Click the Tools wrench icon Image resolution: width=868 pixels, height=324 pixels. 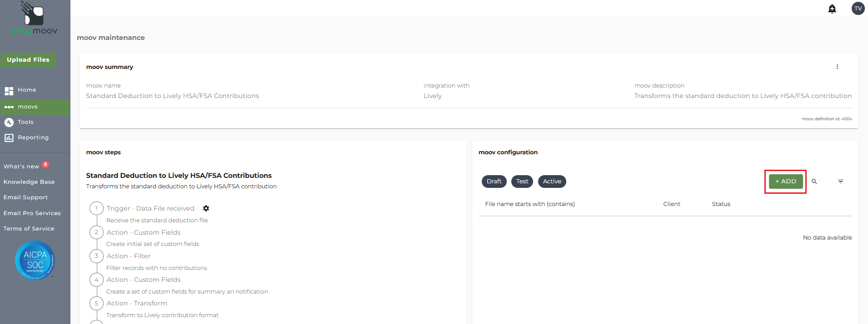point(9,122)
